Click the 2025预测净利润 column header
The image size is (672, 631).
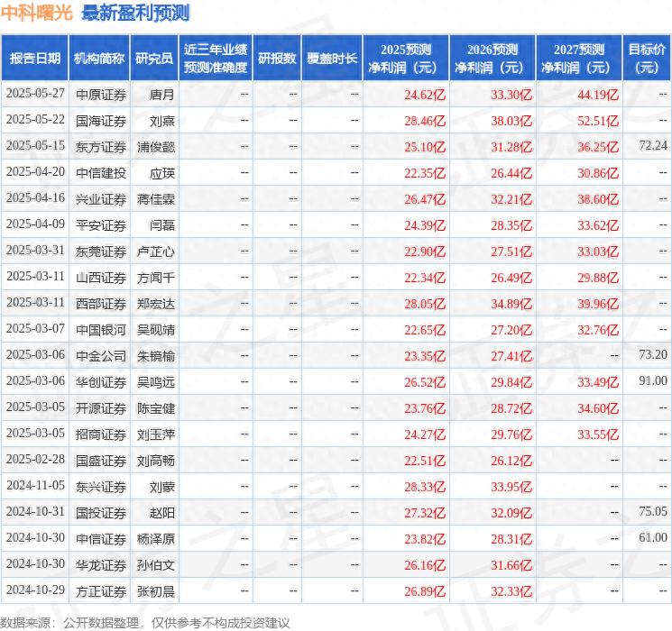406,59
